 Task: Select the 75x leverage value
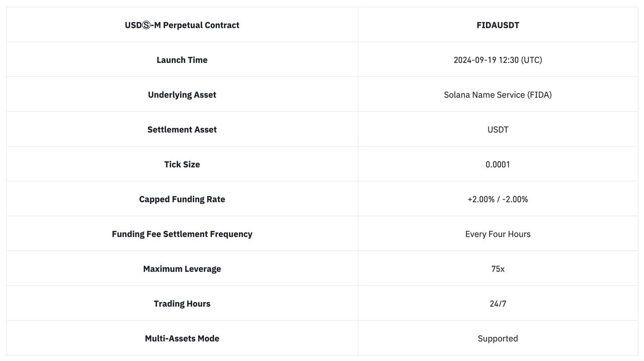(498, 269)
